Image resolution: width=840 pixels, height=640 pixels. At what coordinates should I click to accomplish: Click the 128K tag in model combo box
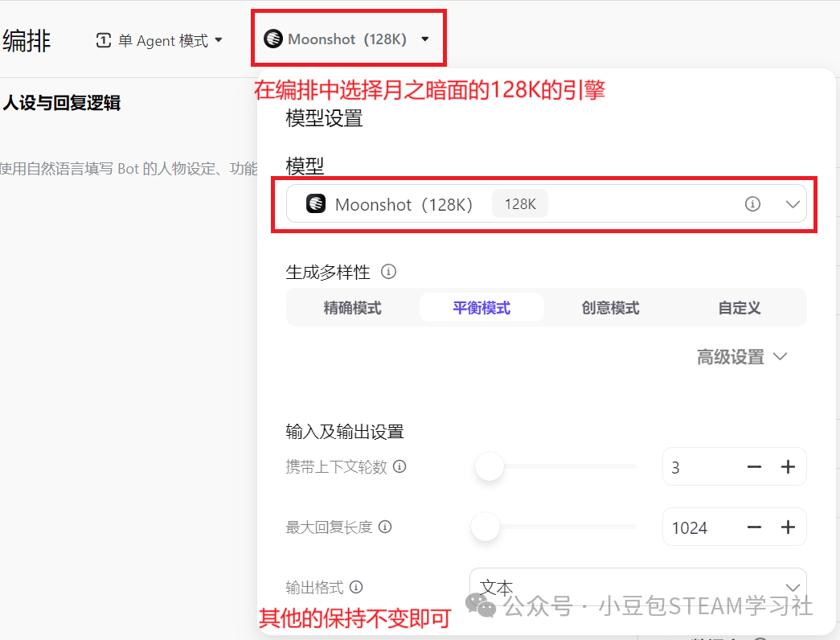pyautogui.click(x=519, y=203)
